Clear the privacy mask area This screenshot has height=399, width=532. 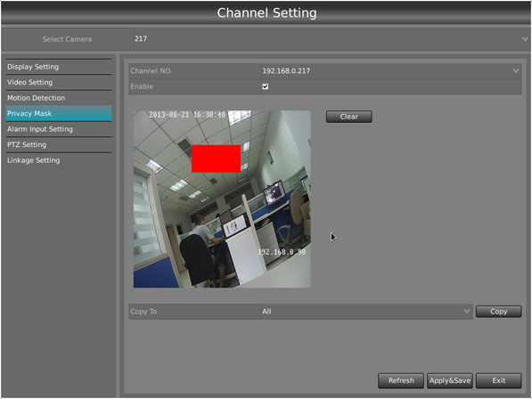[349, 117]
